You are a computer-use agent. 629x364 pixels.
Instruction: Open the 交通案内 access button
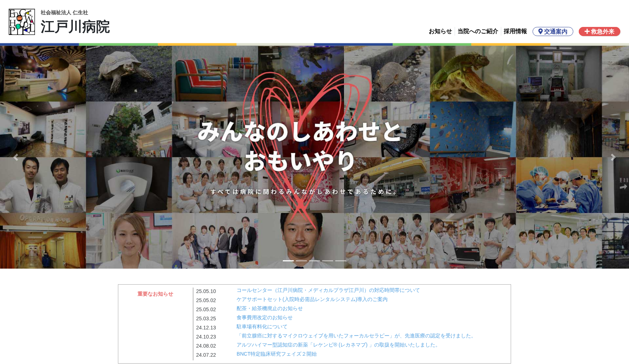(553, 32)
